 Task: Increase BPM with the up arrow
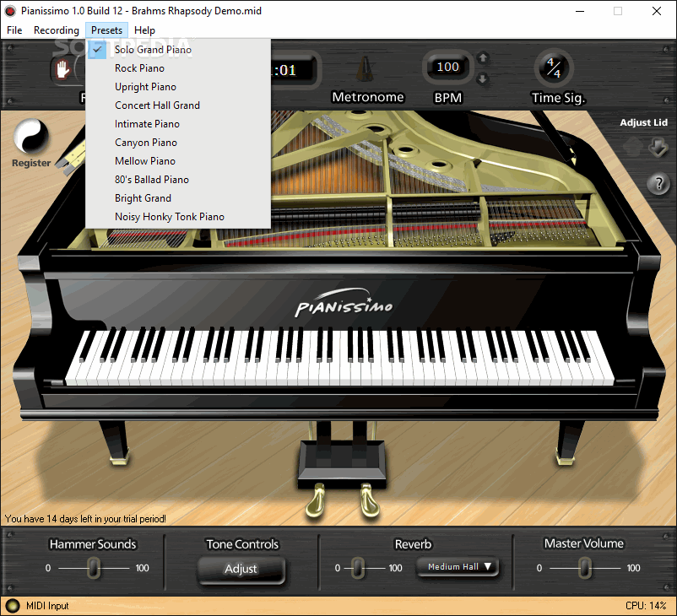point(483,57)
